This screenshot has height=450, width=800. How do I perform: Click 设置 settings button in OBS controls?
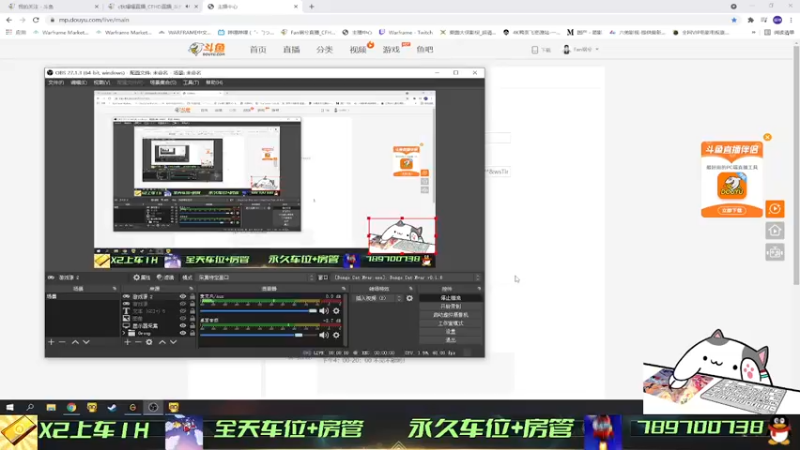pos(451,331)
